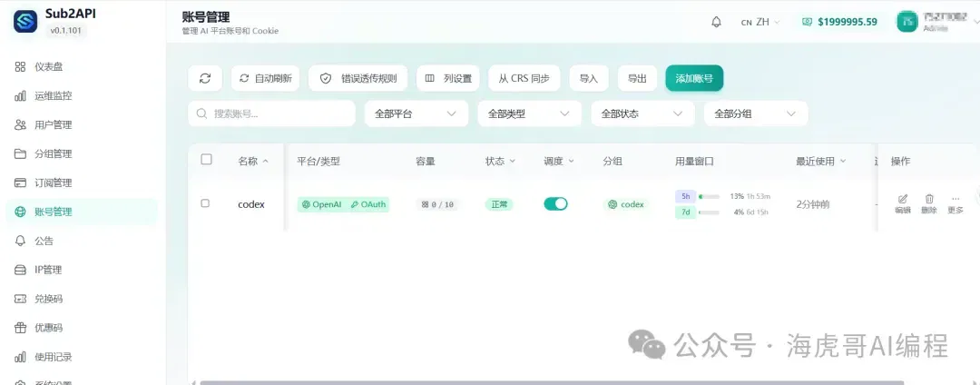The height and width of the screenshot is (385, 980).
Task: Open 用户管理 in the sidebar
Action: pyautogui.click(x=82, y=125)
